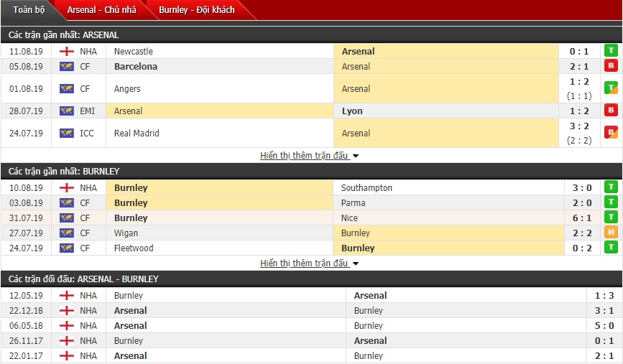Image resolution: width=623 pixels, height=364 pixels.
Task: Click England flag in 26.11.17 head-to-head row
Action: pos(67,341)
